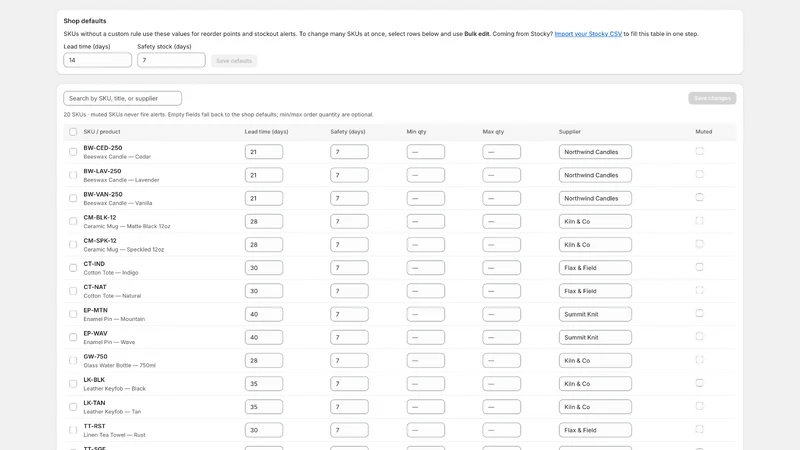This screenshot has height=450, width=800.
Task: Focus the shop default Safety stock field
Action: (171, 60)
